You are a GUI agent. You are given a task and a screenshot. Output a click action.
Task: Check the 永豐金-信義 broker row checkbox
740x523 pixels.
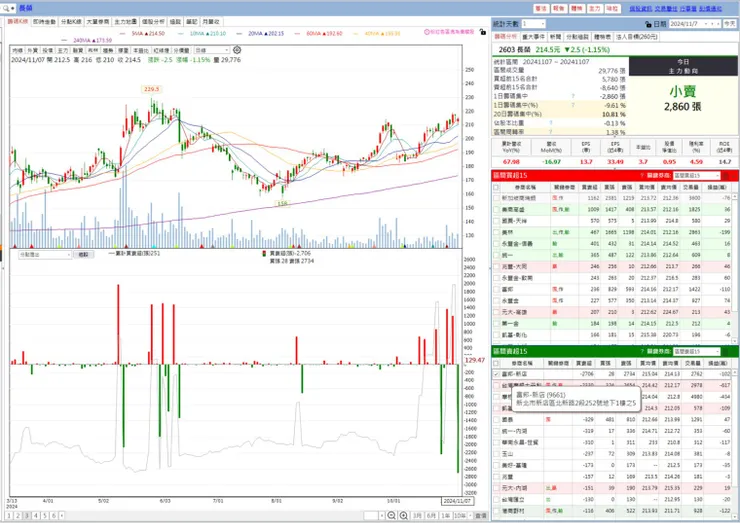(x=496, y=244)
